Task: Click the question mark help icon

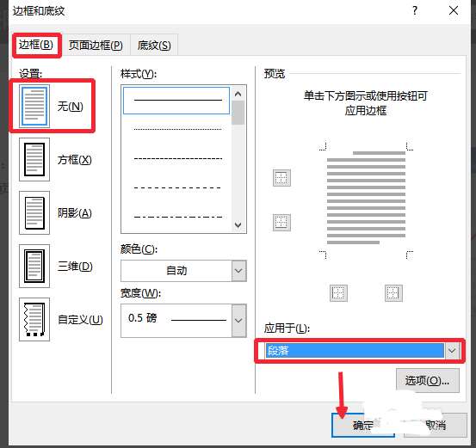Action: pos(415,11)
